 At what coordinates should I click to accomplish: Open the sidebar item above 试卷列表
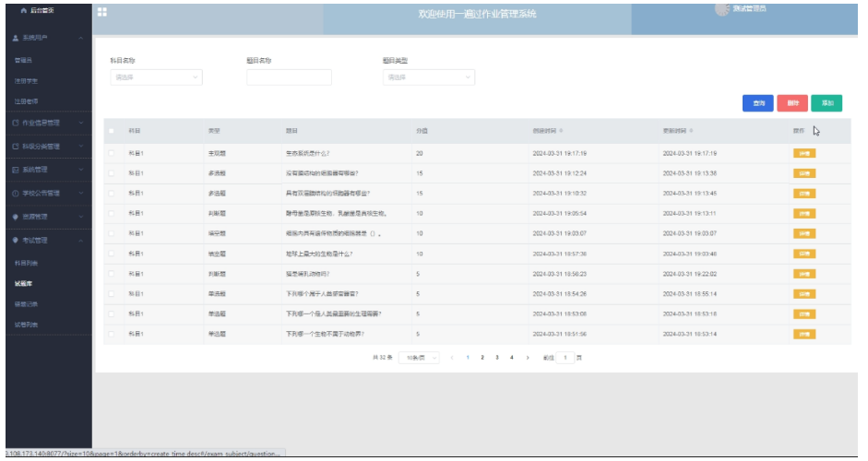pos(26,304)
